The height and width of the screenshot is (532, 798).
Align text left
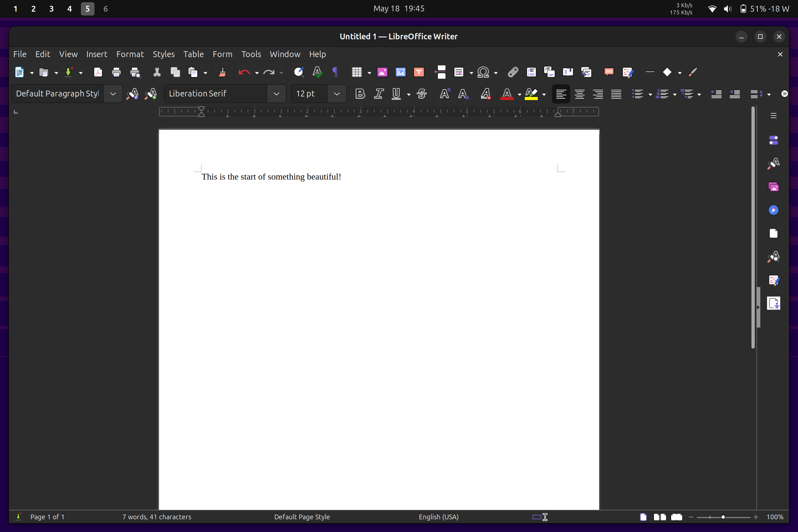tap(561, 94)
